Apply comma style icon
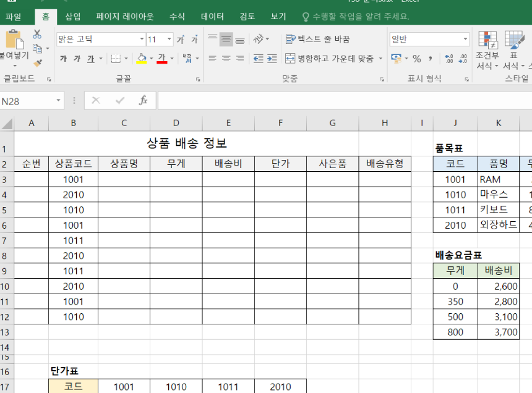Viewport: 532px width, 393px height. (430, 59)
